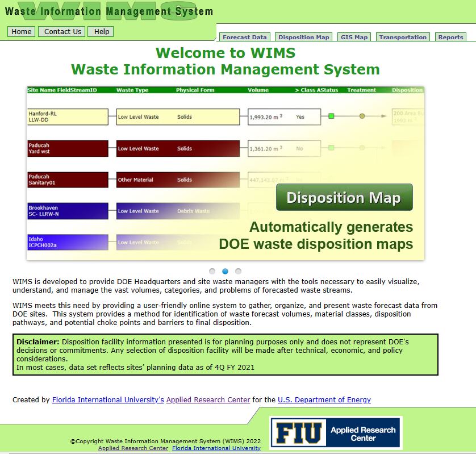476x454 pixels.
Task: Click the Paducah Yard wst stream label
Action: coord(68,148)
